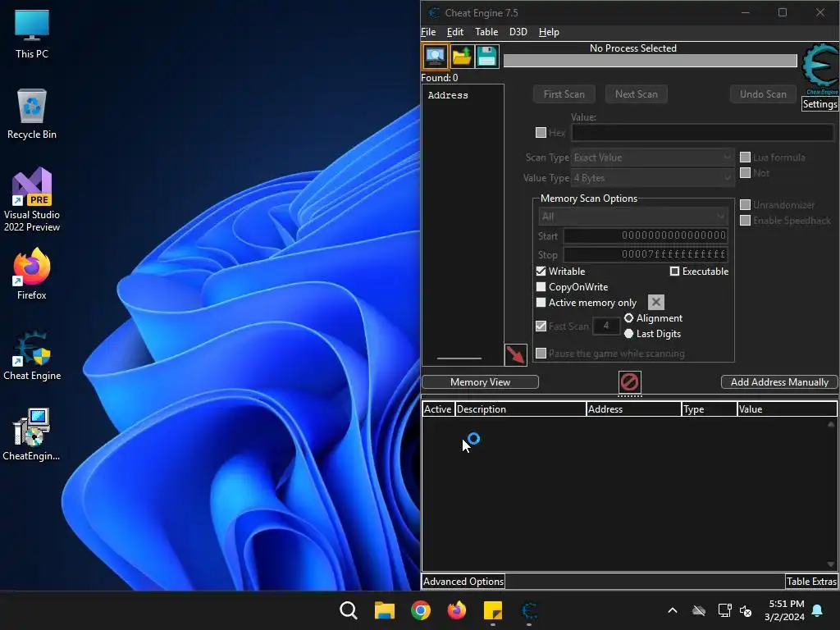
Task: Open the File menu
Action: tap(428, 32)
